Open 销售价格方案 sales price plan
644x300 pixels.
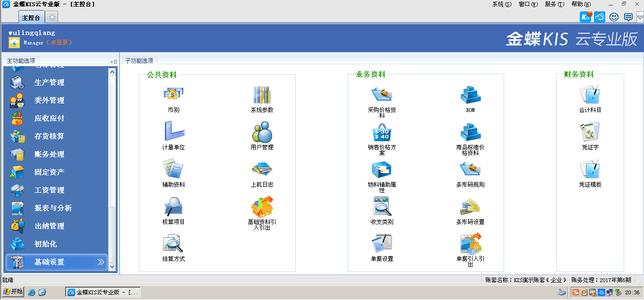click(x=382, y=132)
